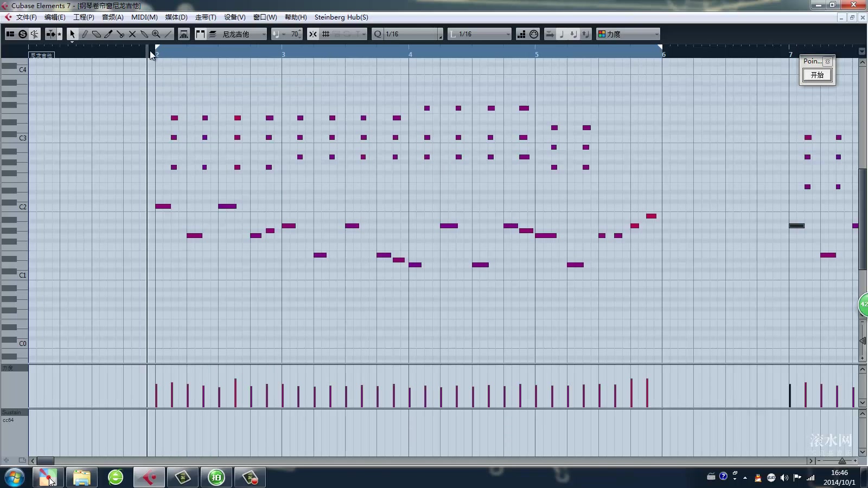The height and width of the screenshot is (488, 868).
Task: Toggle the Auto-Scroll button
Action: (x=50, y=34)
